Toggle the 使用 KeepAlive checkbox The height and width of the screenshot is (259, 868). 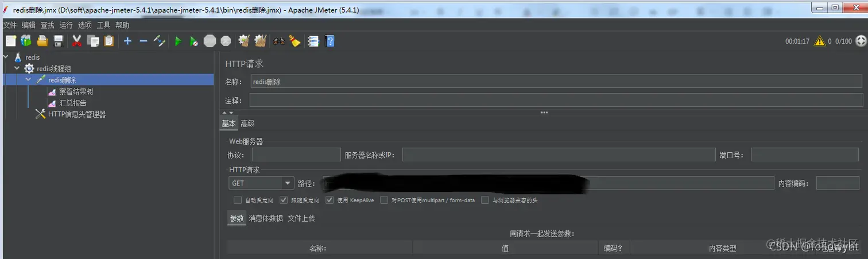coord(330,200)
